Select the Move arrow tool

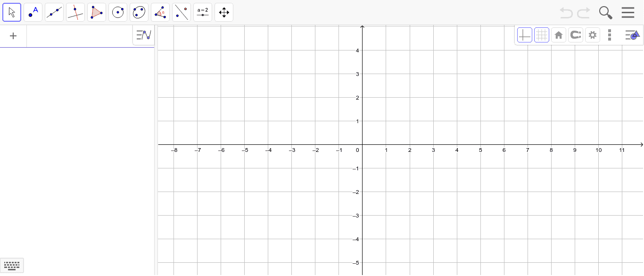pyautogui.click(x=12, y=12)
